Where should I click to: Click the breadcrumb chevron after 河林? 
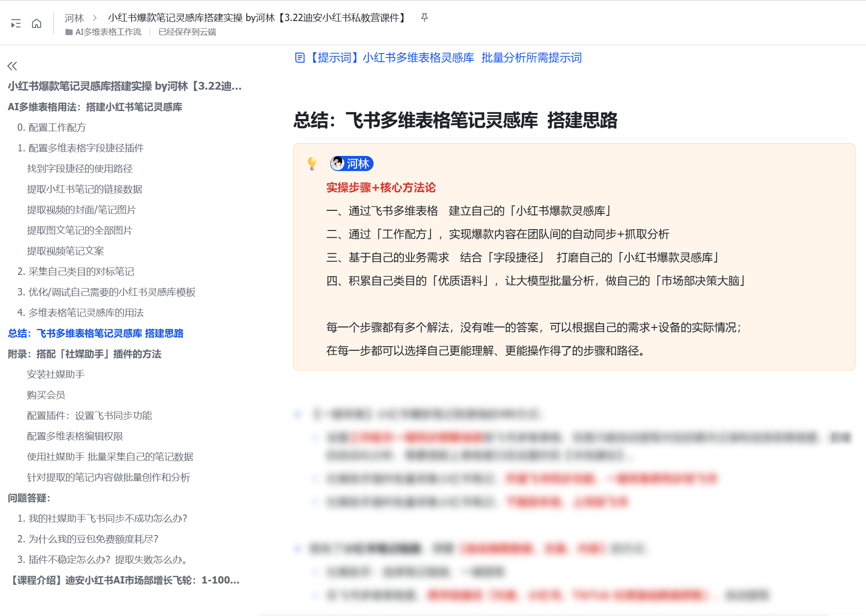tap(95, 18)
